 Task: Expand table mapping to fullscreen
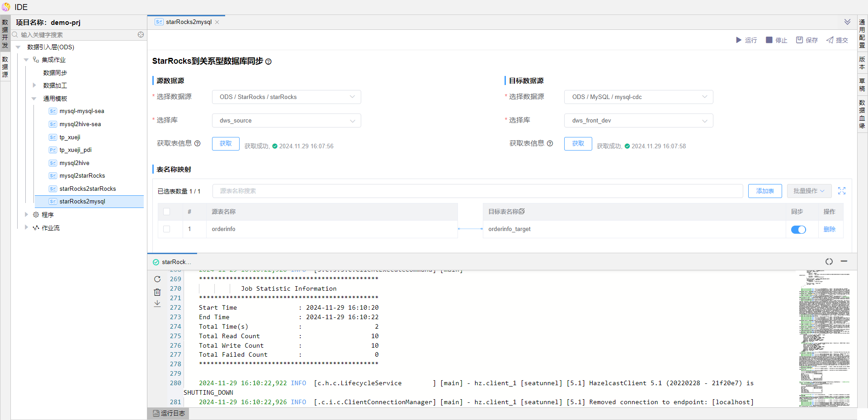[x=841, y=191]
